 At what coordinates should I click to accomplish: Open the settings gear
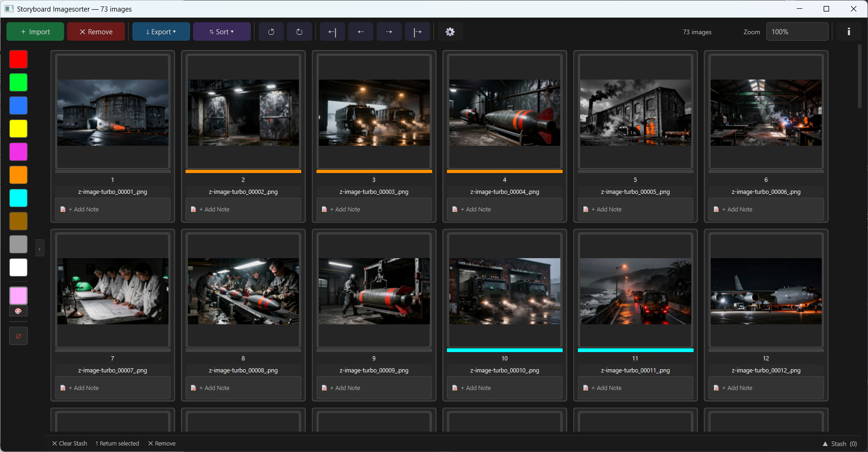[450, 32]
